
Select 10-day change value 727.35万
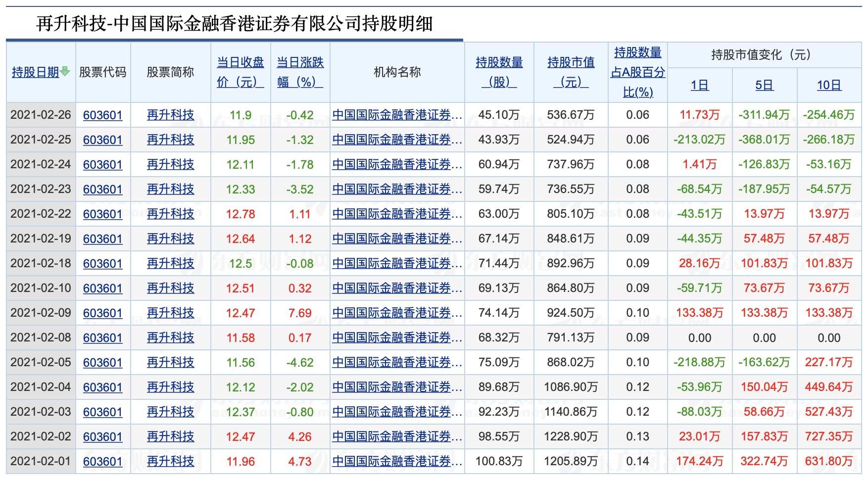pyautogui.click(x=829, y=437)
